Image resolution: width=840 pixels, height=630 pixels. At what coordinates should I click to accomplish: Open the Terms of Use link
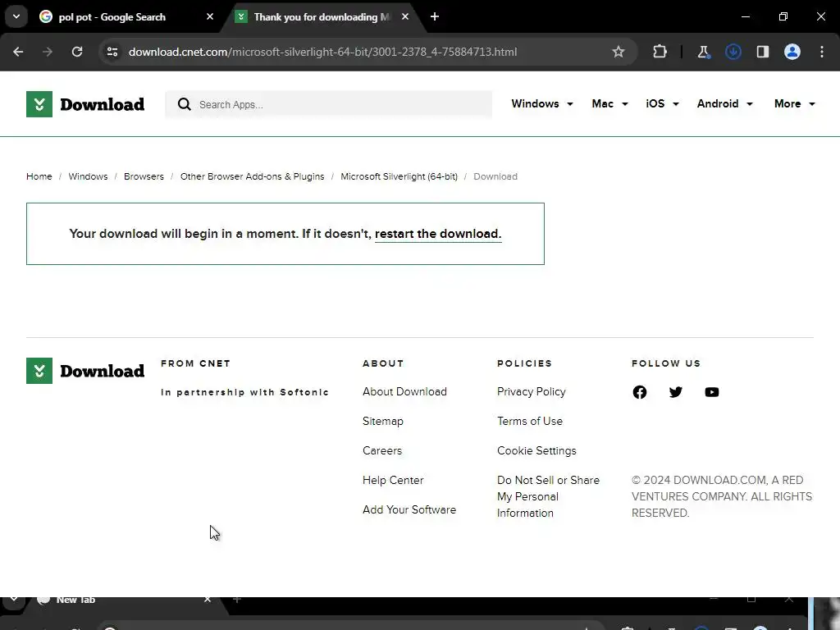pos(530,421)
